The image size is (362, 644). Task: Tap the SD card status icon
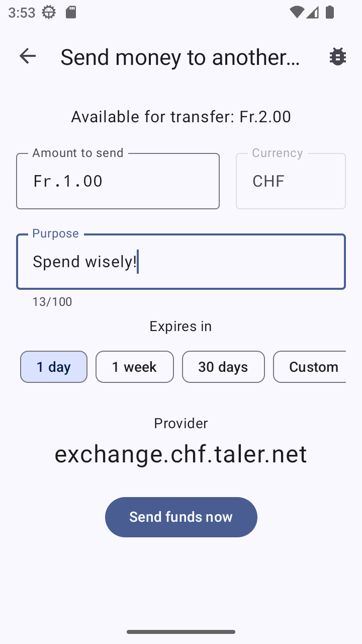71,13
